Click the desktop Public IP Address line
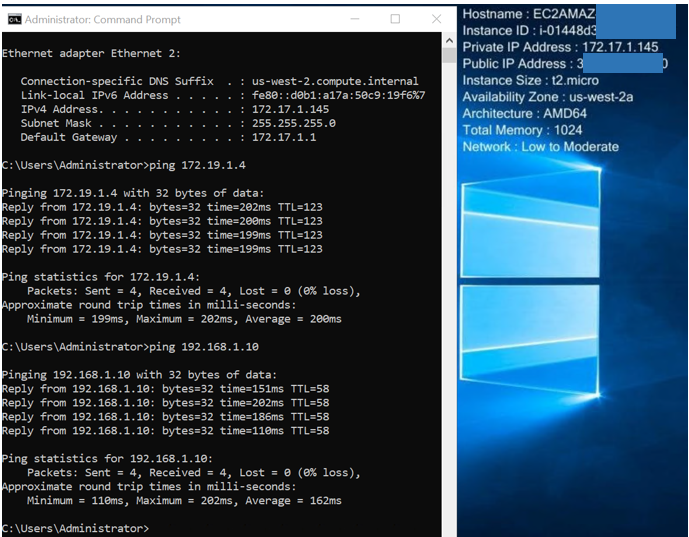The height and width of the screenshot is (537, 689). coord(565,64)
